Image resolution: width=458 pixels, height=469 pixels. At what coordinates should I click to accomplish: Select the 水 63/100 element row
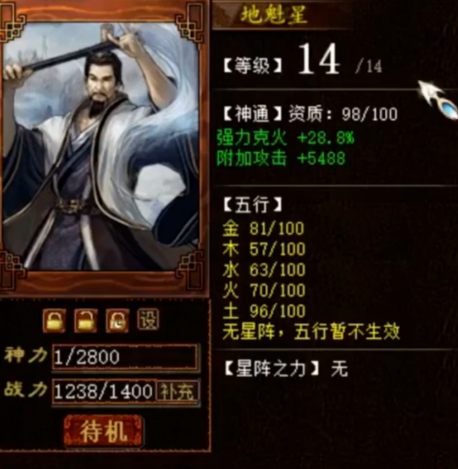click(x=264, y=270)
